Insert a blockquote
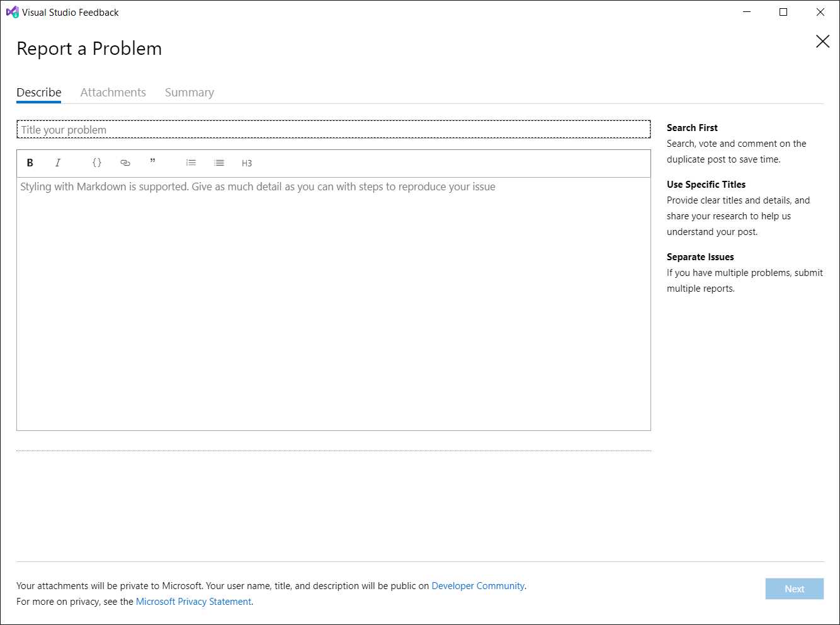The width and height of the screenshot is (840, 625). (153, 163)
